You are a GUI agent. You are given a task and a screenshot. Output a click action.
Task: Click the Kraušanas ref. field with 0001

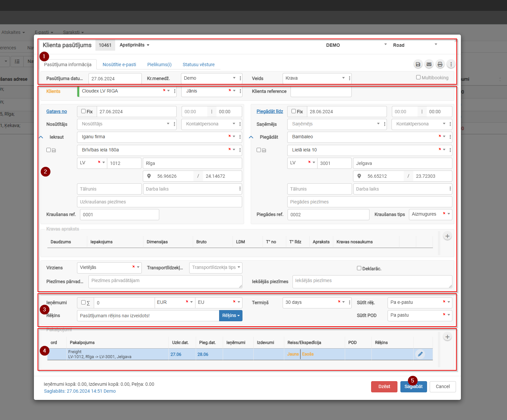(119, 215)
